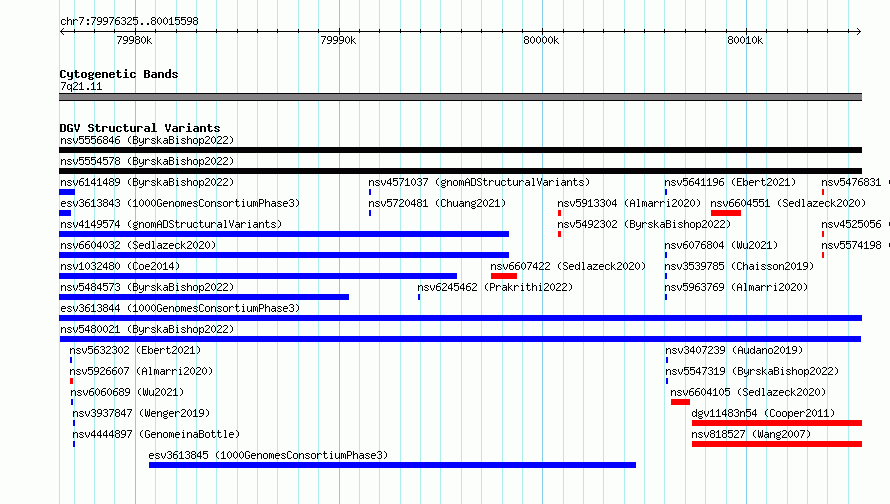
Task: Click the blue bar beneath nsv6604032
Action: pos(284,255)
